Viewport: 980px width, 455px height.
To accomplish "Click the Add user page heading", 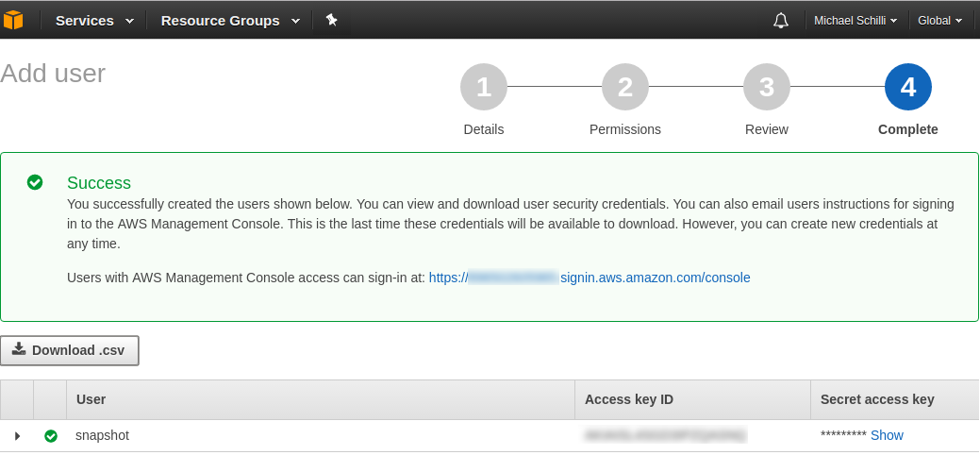I will [x=53, y=74].
